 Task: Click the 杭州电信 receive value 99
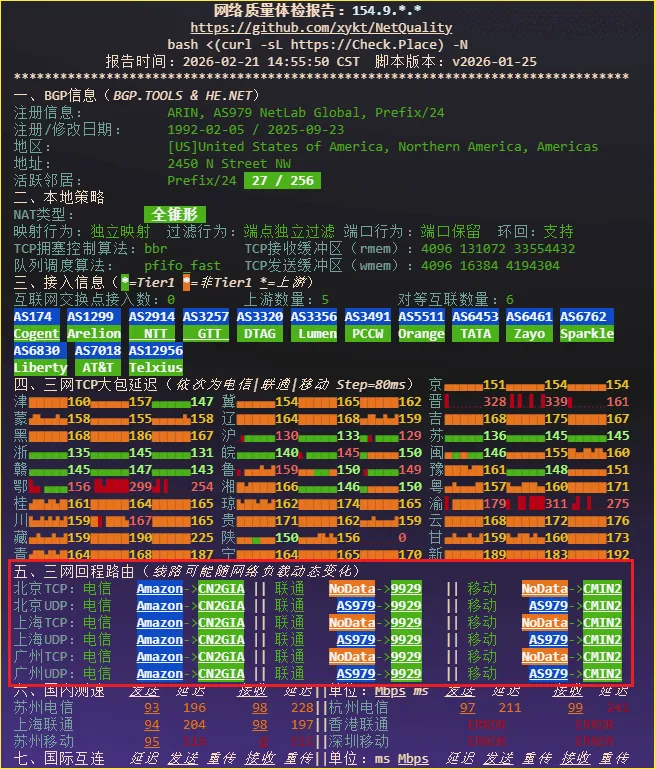(x=575, y=708)
